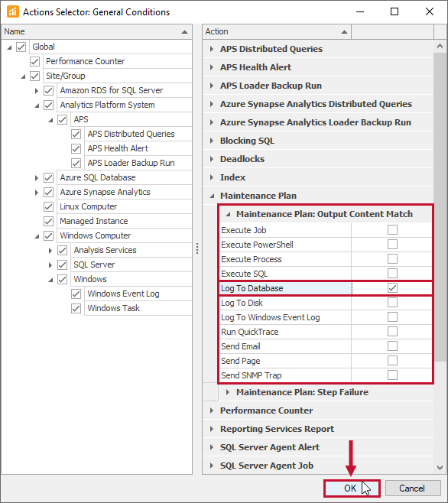Click the Reporting Services Report group label
Image resolution: width=448 pixels, height=503 pixels.
coord(277,429)
